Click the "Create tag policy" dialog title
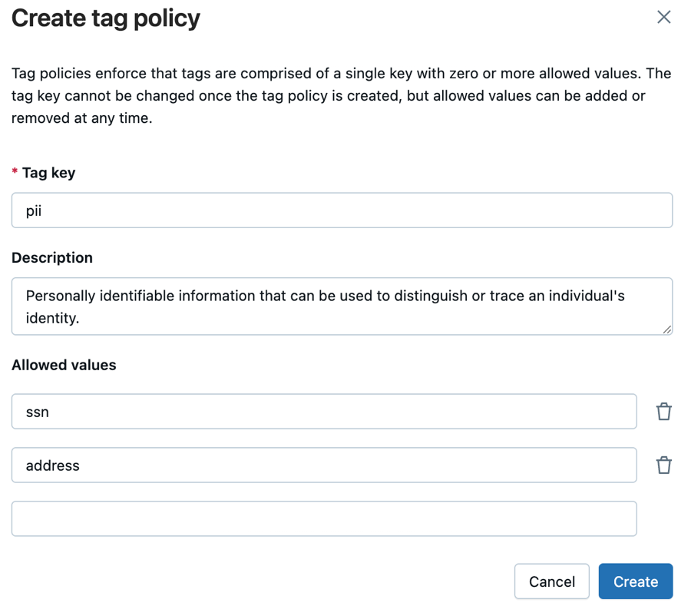The height and width of the screenshot is (616, 691). tap(106, 18)
